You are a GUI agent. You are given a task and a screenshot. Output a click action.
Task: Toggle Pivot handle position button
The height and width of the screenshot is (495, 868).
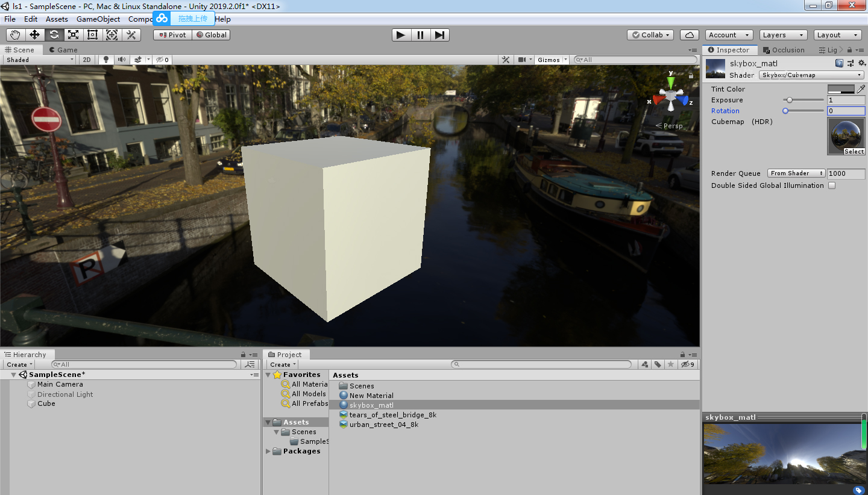click(x=172, y=35)
